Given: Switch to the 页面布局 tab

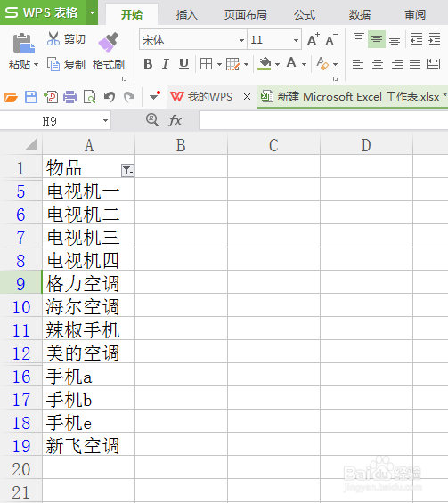Looking at the screenshot, I should (246, 14).
